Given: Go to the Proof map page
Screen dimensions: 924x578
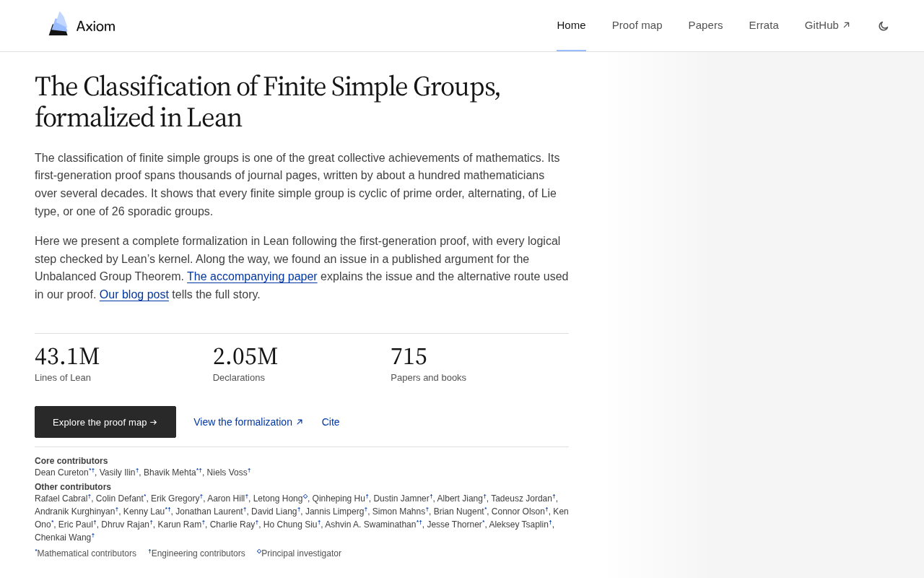Looking at the screenshot, I should coord(637,25).
